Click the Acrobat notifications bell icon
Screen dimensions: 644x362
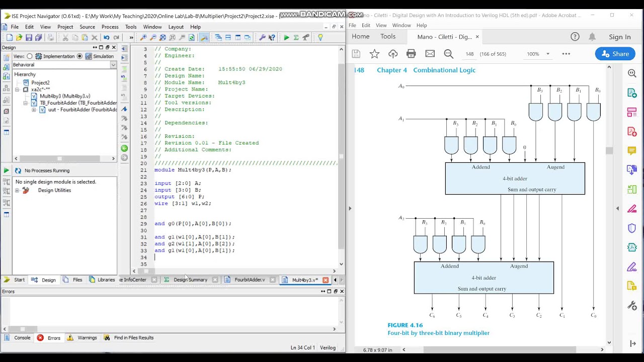click(592, 37)
